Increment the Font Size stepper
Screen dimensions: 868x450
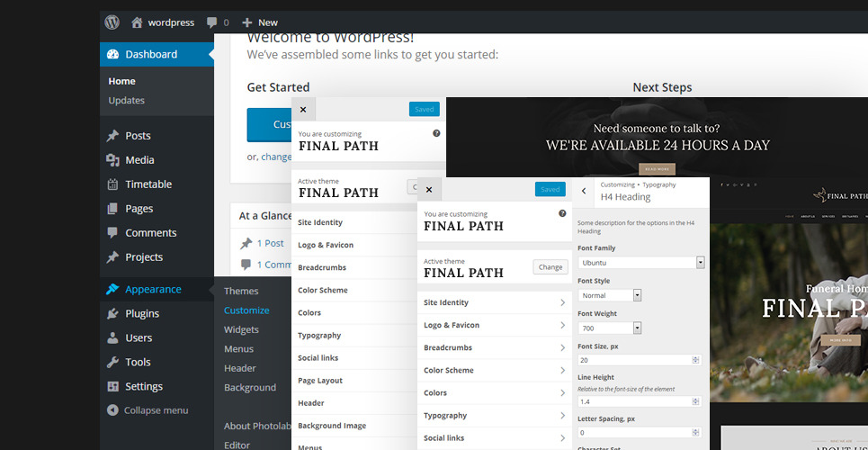point(695,357)
